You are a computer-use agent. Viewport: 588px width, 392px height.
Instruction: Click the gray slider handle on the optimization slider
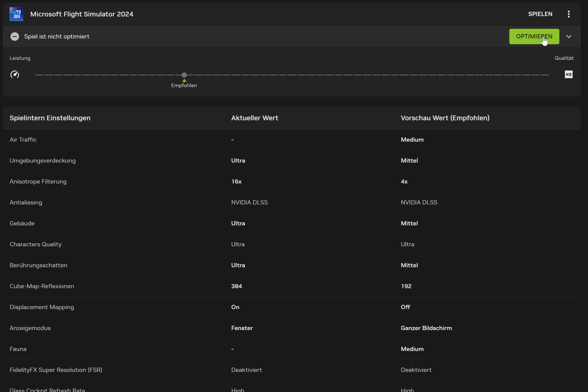pos(184,75)
